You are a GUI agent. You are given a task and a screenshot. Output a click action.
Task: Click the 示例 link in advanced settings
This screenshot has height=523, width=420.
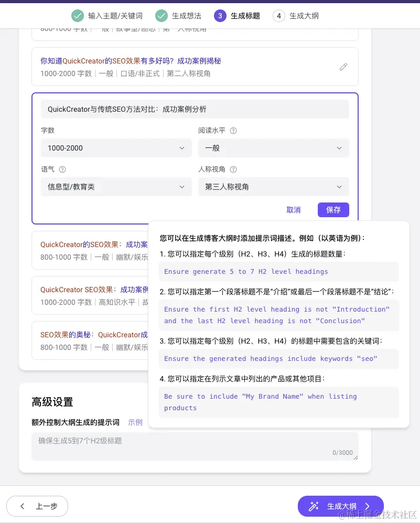135,422
